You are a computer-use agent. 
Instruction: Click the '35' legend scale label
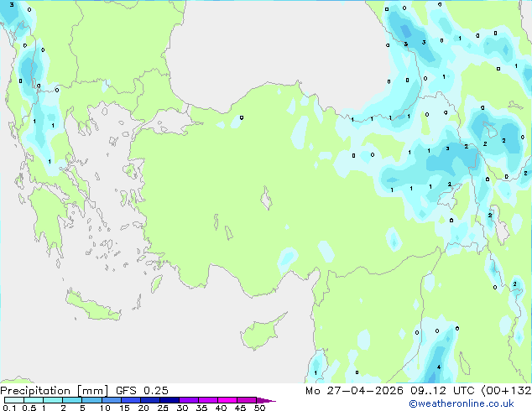(202, 408)
